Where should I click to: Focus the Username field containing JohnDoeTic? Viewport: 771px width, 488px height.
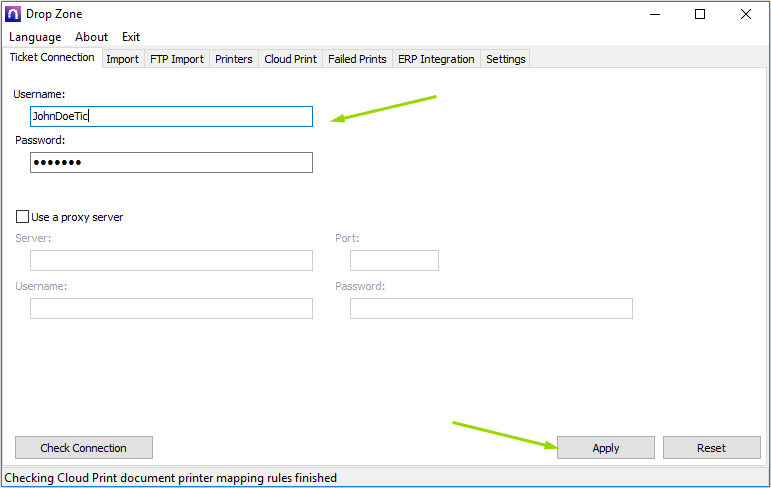[x=171, y=117]
